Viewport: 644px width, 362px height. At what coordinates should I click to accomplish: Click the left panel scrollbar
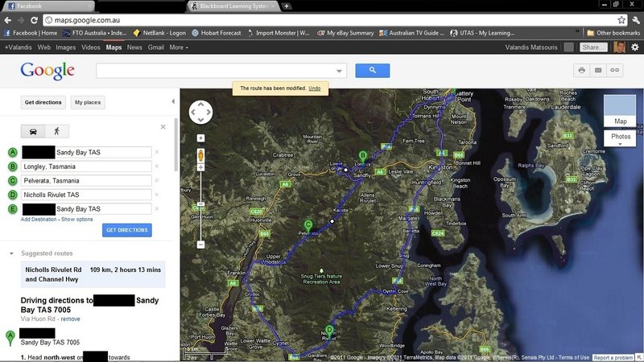pyautogui.click(x=176, y=145)
